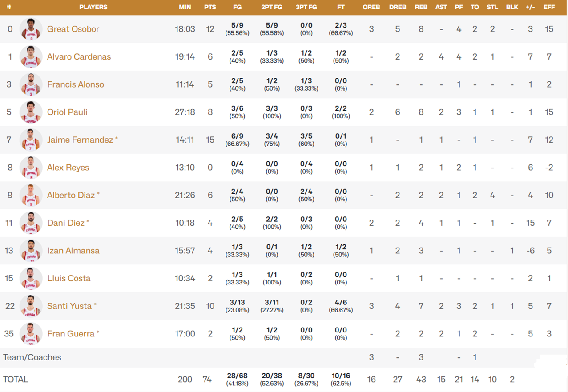Click the MIN column header
568x392 pixels.
(x=185, y=7)
